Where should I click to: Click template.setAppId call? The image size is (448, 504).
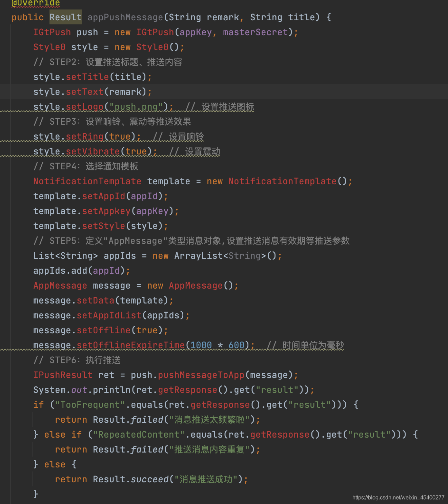(100, 196)
